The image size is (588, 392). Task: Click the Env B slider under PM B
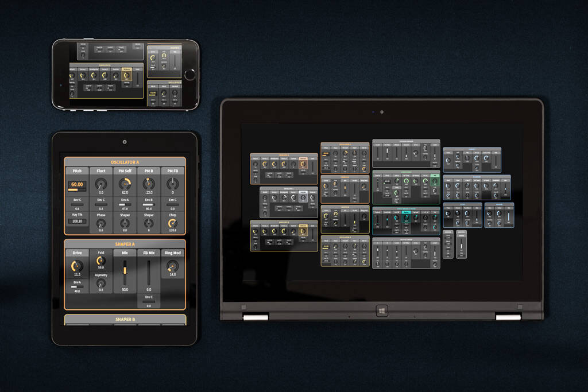pyautogui.click(x=149, y=205)
